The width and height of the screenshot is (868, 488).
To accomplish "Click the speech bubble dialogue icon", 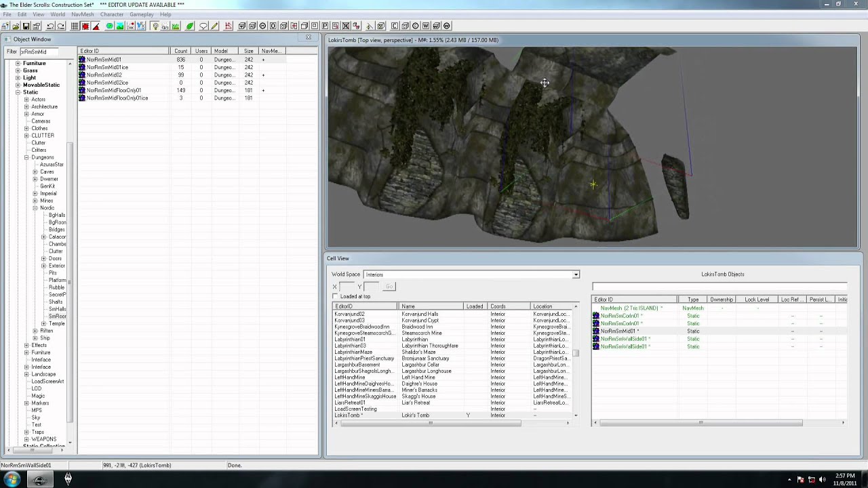I will tap(203, 26).
